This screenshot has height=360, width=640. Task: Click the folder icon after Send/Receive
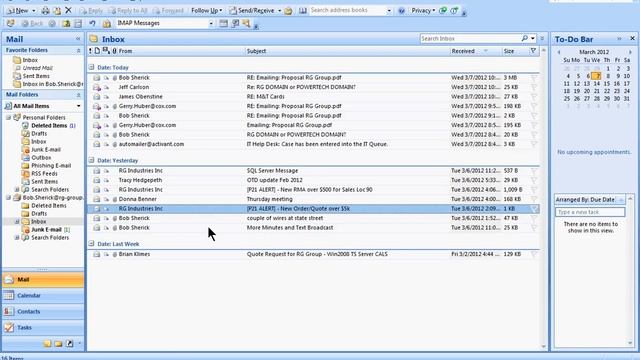289,11
